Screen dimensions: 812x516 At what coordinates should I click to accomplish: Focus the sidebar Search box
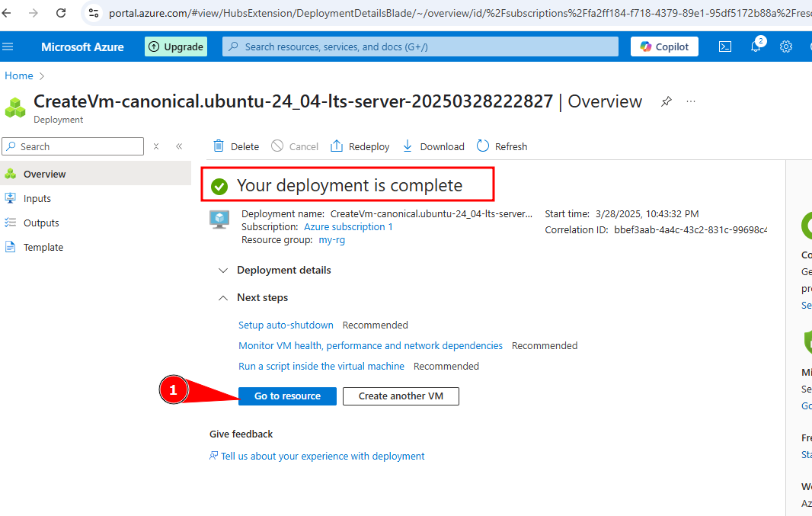click(73, 146)
